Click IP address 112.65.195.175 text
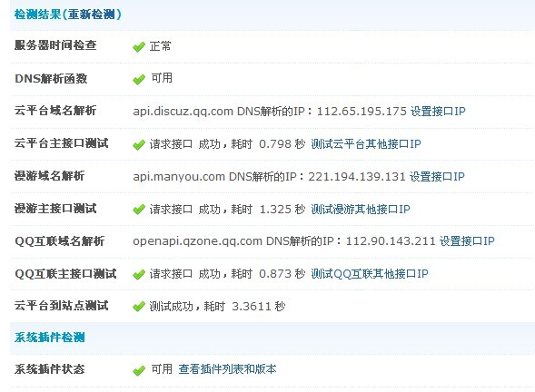The image size is (535, 392). click(x=362, y=112)
